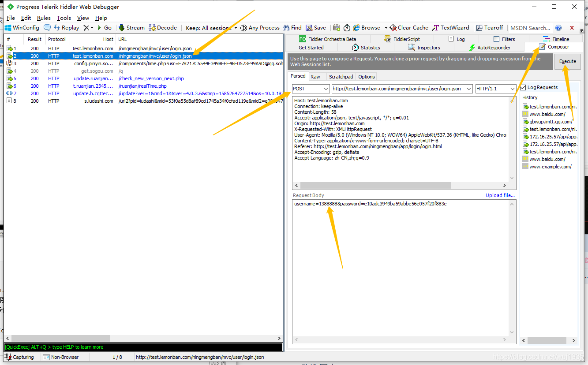Viewport: 588px width, 365px height.
Task: Switch to the Filters tab
Action: tap(504, 39)
